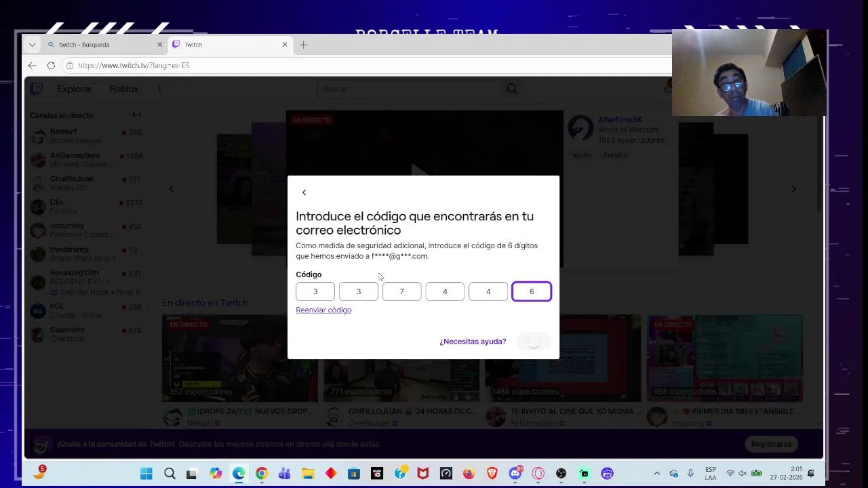This screenshot has width=868, height=488.
Task: Open the Clix Fortnite channel
Action: (x=87, y=206)
